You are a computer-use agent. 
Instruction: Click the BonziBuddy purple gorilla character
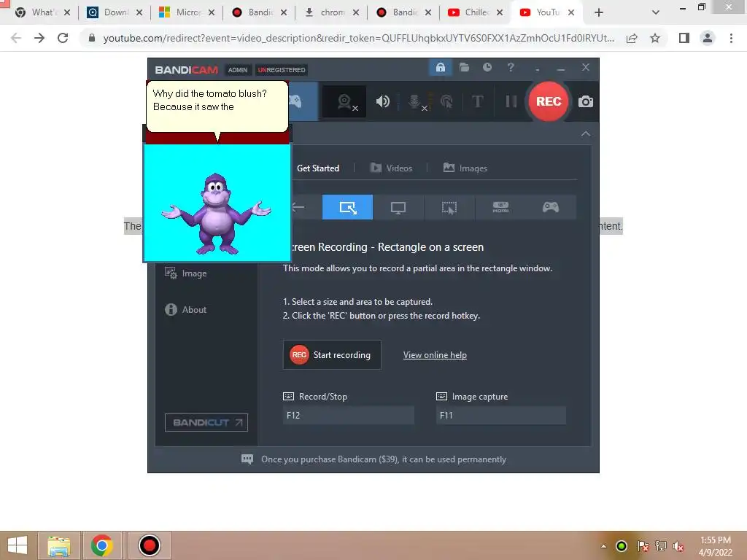pos(216,214)
